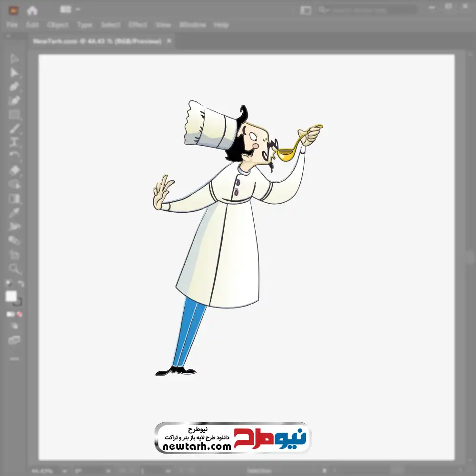Select the Pen tool

(14, 87)
